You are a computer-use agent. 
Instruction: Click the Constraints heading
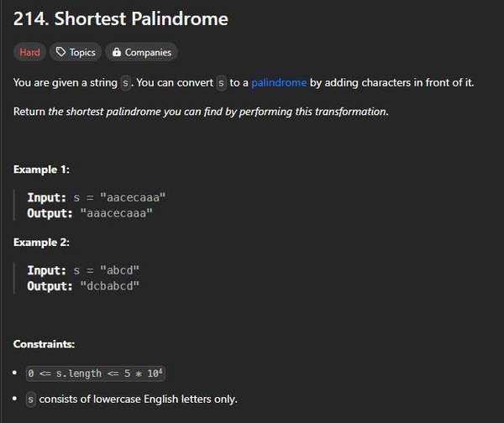pyautogui.click(x=44, y=344)
